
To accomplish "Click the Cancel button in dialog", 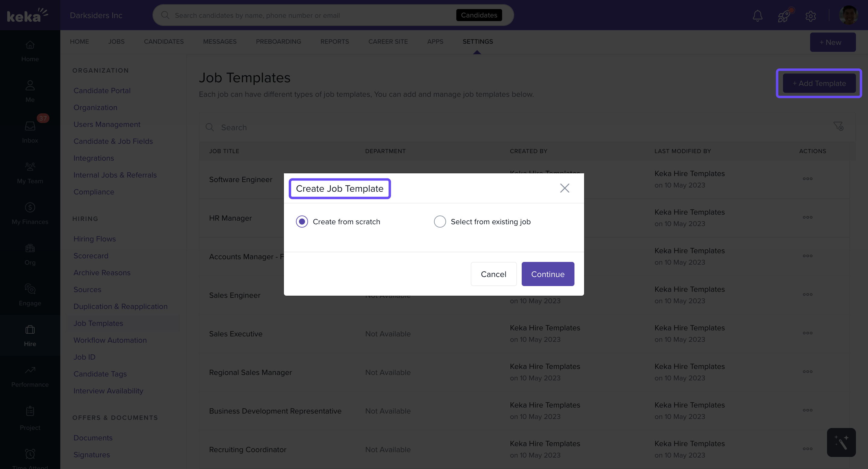I will pyautogui.click(x=493, y=274).
